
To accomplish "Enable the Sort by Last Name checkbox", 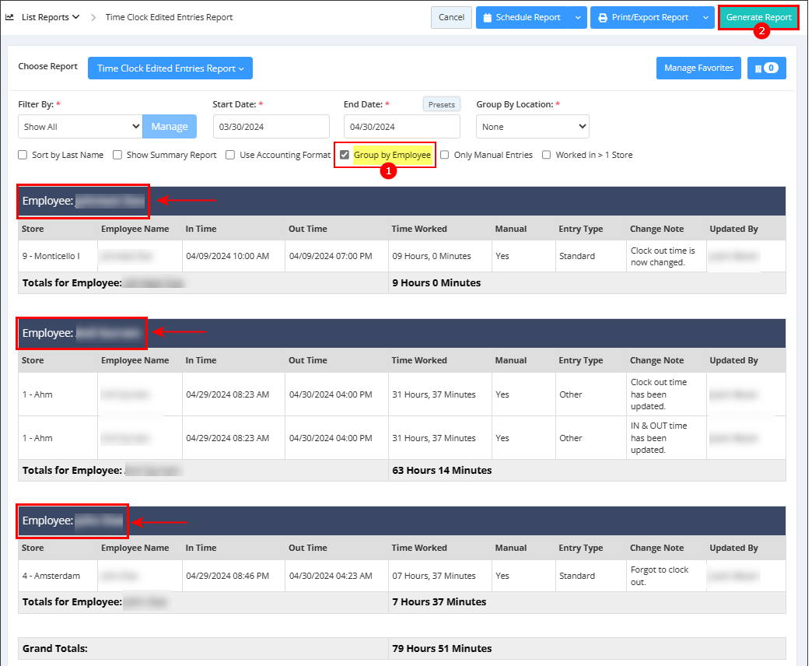I will [x=23, y=155].
